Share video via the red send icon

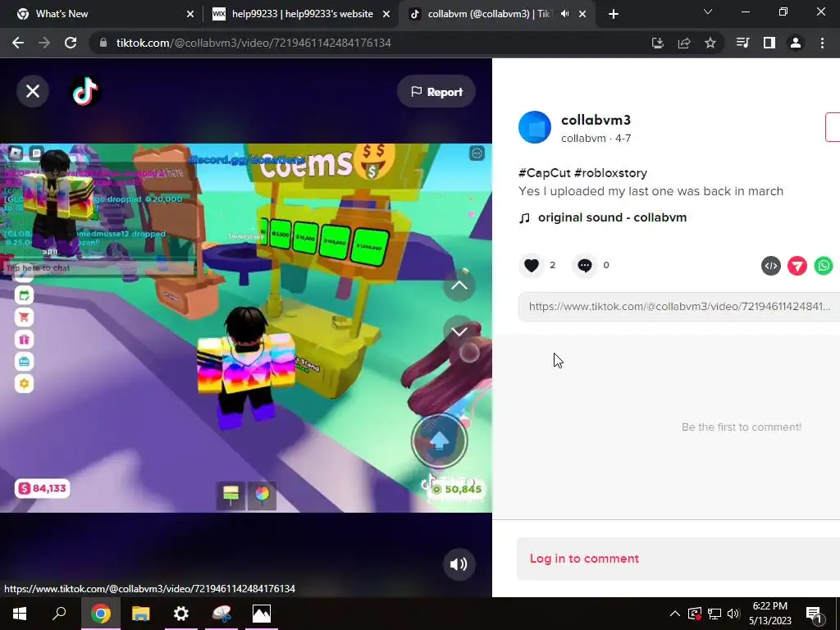[797, 266]
